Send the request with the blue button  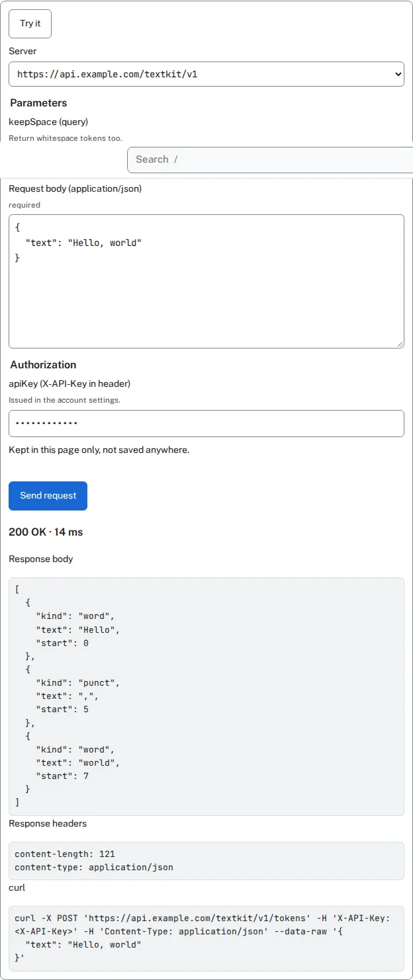(48, 496)
